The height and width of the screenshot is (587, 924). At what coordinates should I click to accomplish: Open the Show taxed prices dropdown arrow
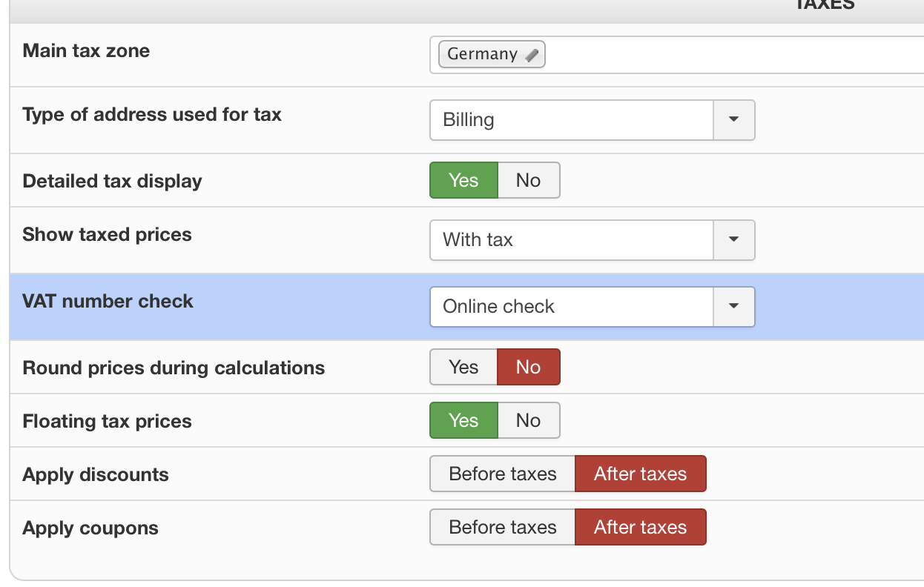pos(734,240)
